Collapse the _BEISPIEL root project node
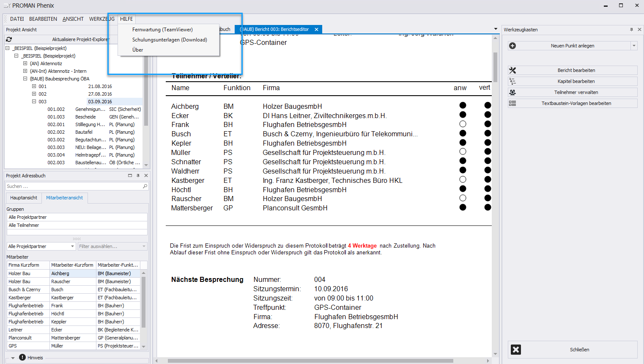This screenshot has width=644, height=364. [x=8, y=48]
